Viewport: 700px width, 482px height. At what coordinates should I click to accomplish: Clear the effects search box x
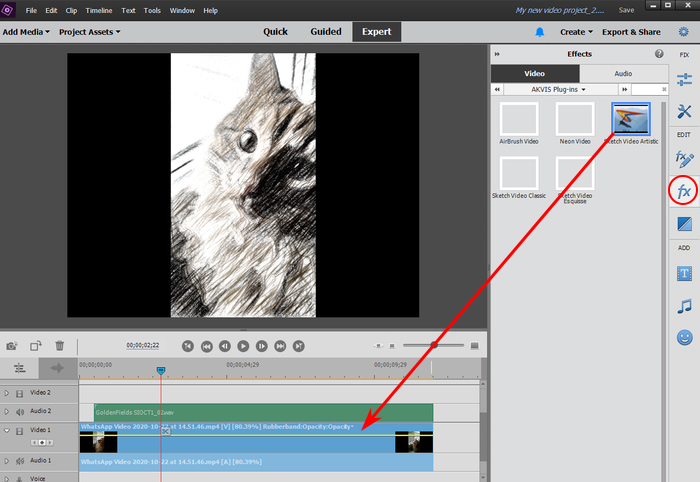coord(664,90)
